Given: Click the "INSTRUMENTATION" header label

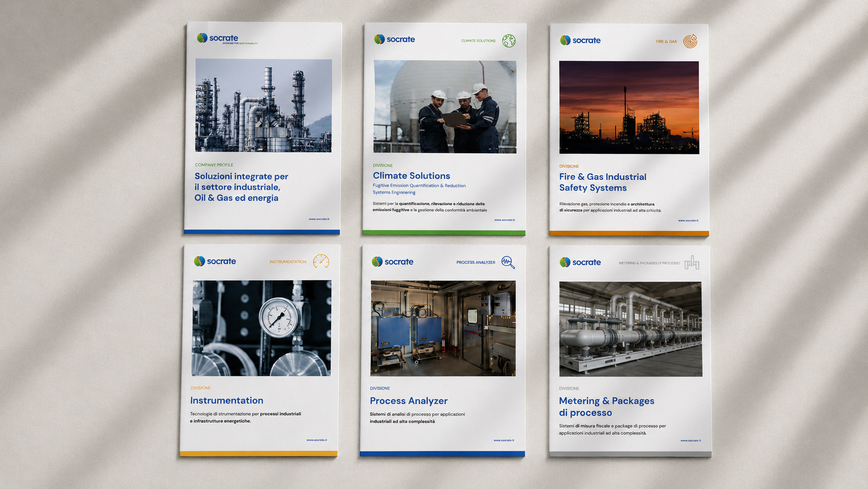Looking at the screenshot, I should coord(288,262).
